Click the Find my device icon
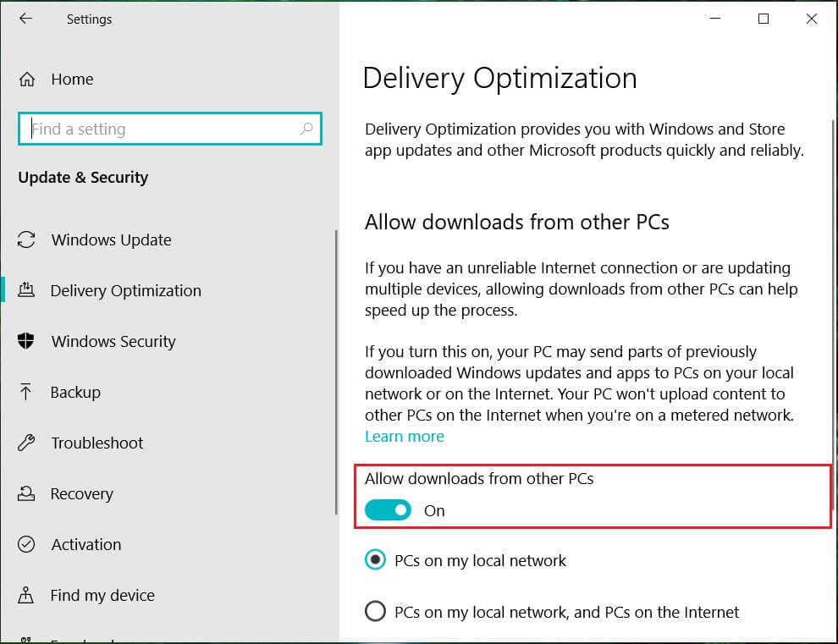Image resolution: width=838 pixels, height=644 pixels. click(x=26, y=595)
